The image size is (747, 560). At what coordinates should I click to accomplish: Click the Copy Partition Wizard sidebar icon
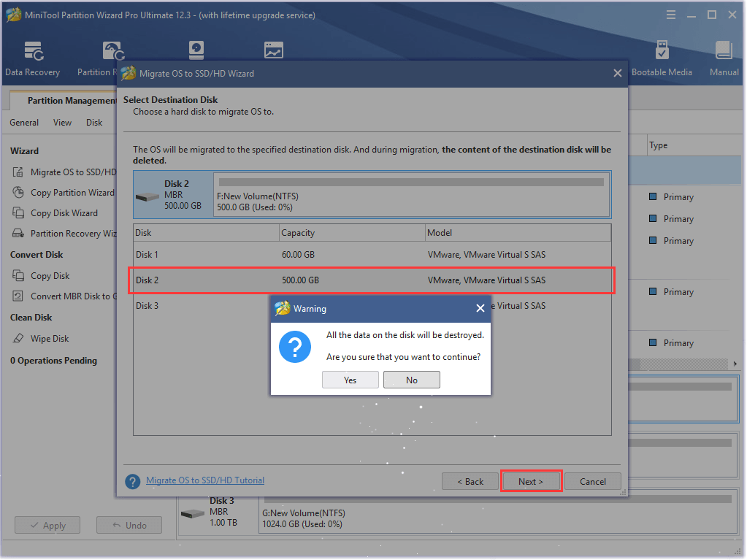pos(18,192)
